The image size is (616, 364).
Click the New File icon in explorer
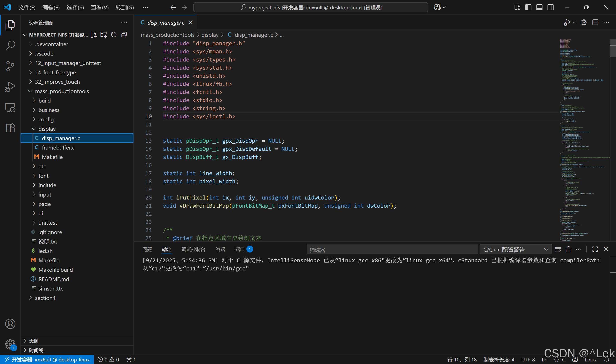click(93, 35)
